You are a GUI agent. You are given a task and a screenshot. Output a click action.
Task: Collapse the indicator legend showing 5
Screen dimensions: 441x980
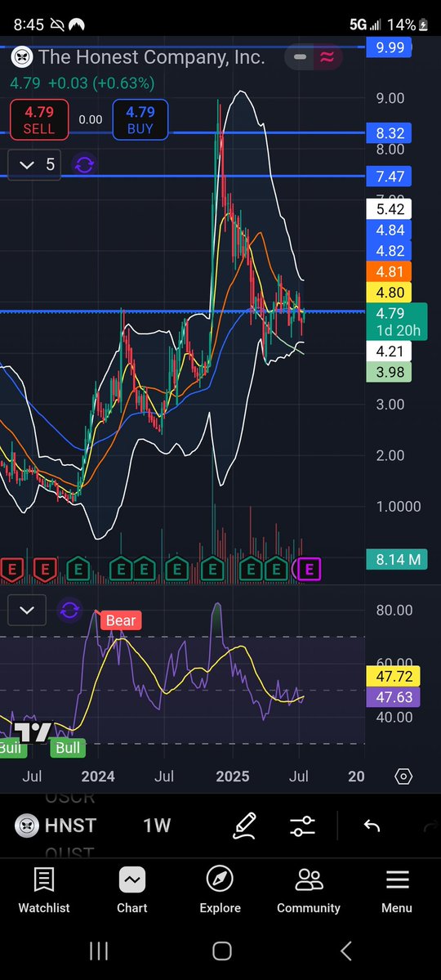pyautogui.click(x=34, y=165)
